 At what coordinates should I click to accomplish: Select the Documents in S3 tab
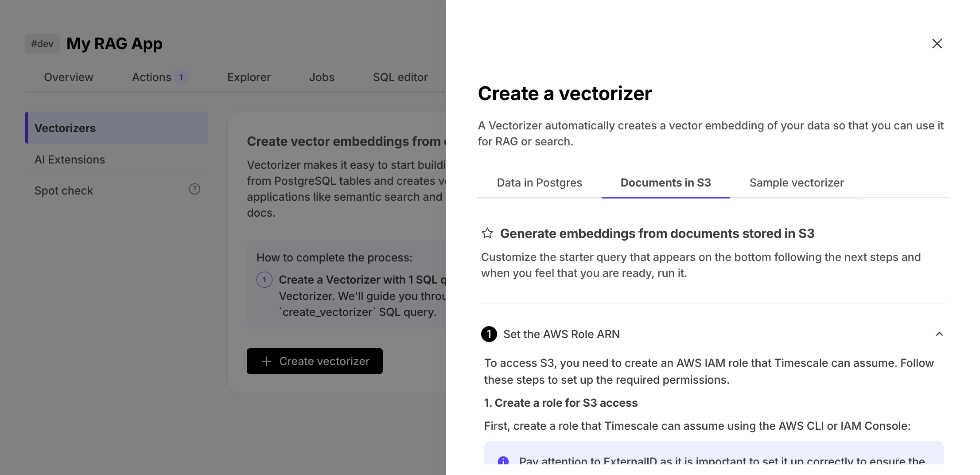click(x=665, y=183)
